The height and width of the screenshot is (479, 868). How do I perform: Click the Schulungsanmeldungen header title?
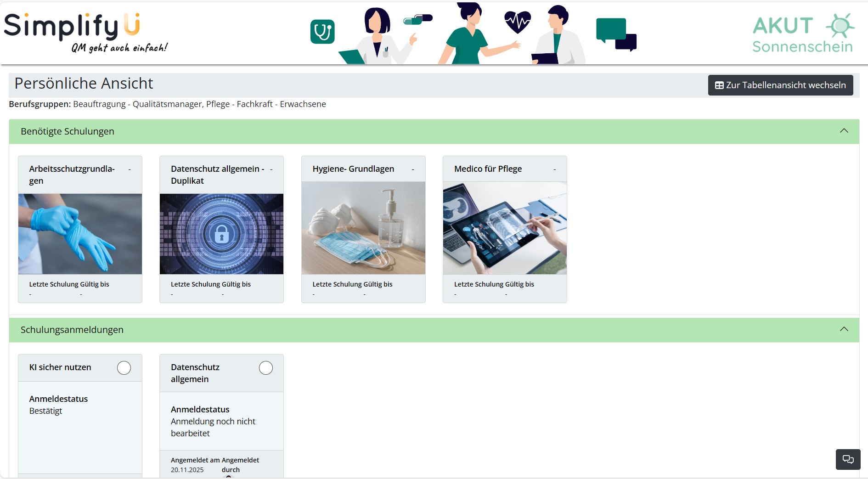tap(72, 330)
